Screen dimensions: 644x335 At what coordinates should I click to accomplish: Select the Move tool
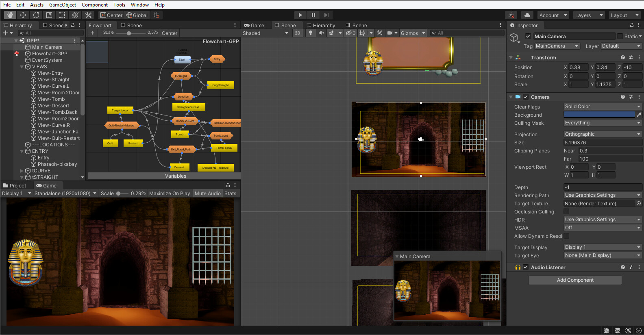coord(23,15)
